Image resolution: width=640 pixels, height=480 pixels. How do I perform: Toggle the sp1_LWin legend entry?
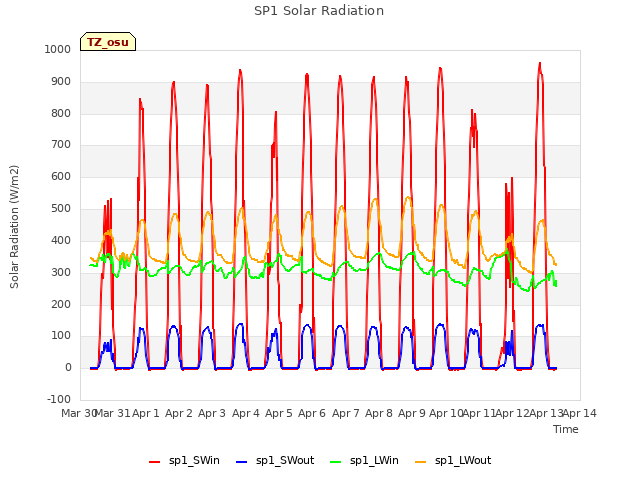(364, 461)
